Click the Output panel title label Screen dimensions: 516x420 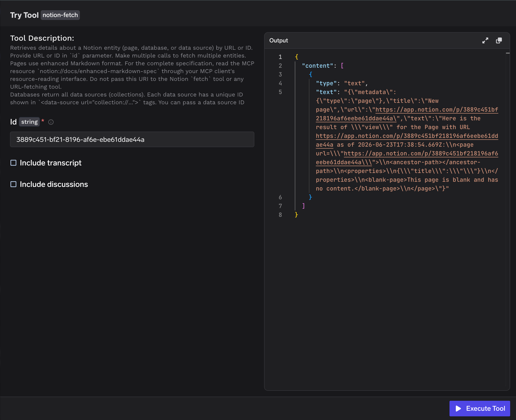(x=278, y=40)
